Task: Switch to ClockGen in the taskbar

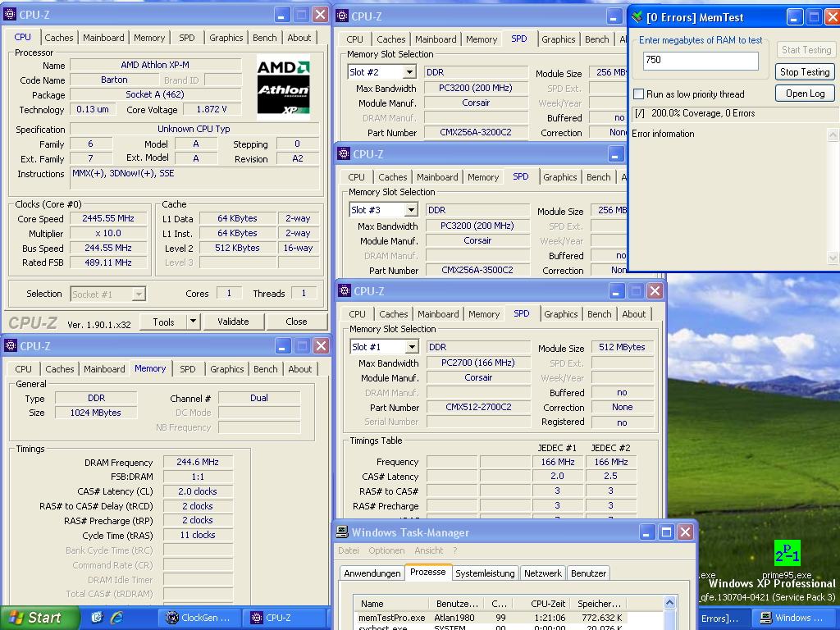Action: 199,618
